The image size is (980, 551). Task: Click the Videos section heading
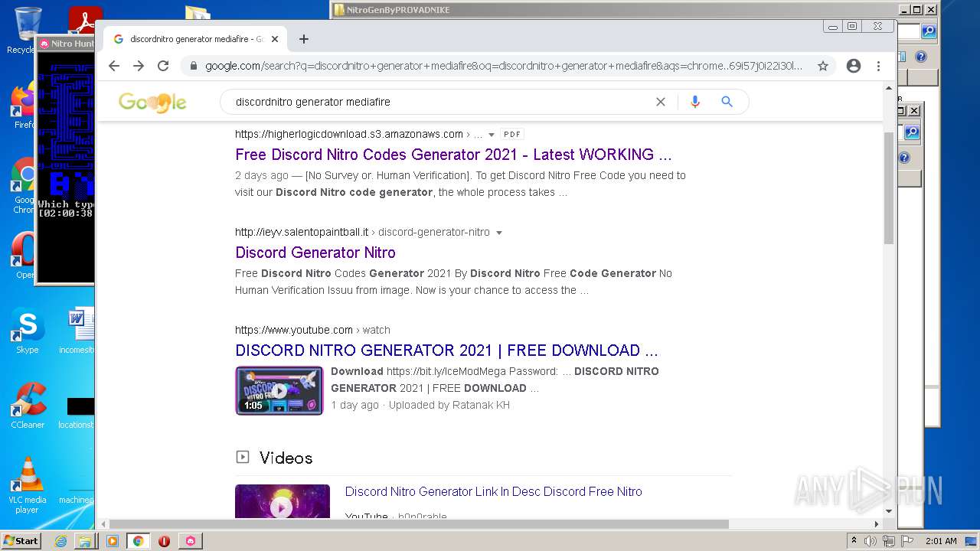(x=286, y=458)
